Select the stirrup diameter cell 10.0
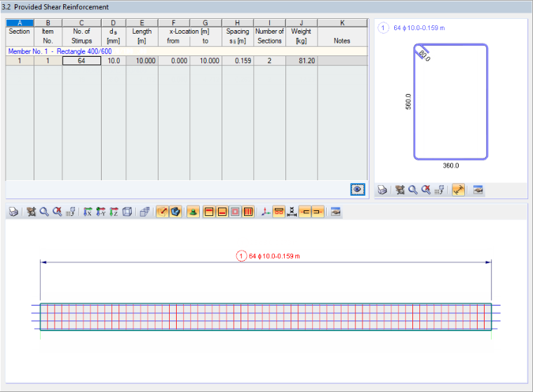 coord(114,61)
